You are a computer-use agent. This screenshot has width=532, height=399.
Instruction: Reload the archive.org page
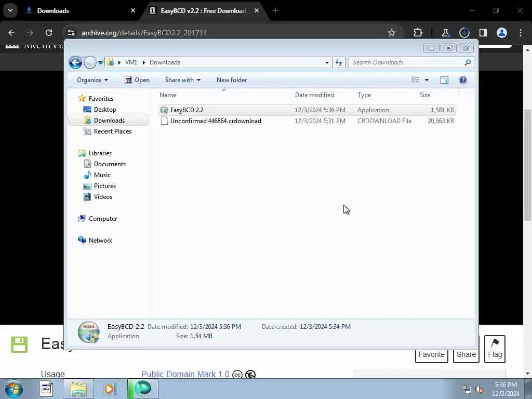(x=49, y=33)
